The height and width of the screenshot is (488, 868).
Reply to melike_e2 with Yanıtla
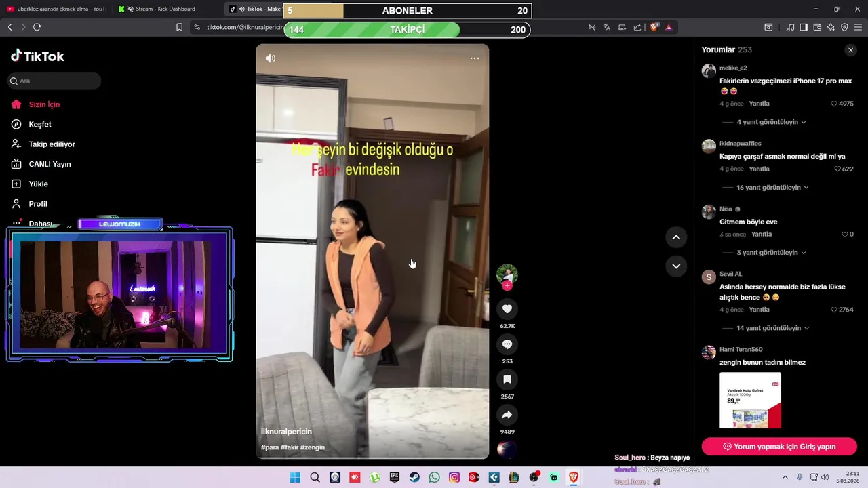(759, 104)
